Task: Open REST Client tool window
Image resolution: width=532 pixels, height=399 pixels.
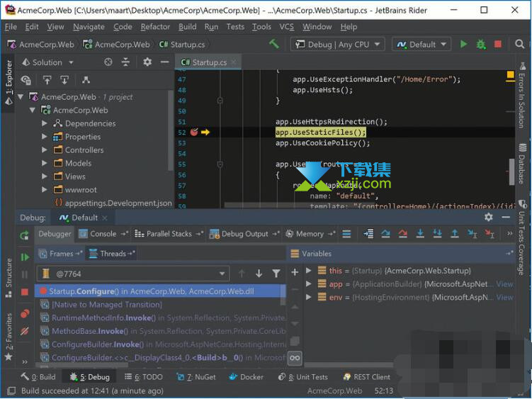Action: (367, 377)
